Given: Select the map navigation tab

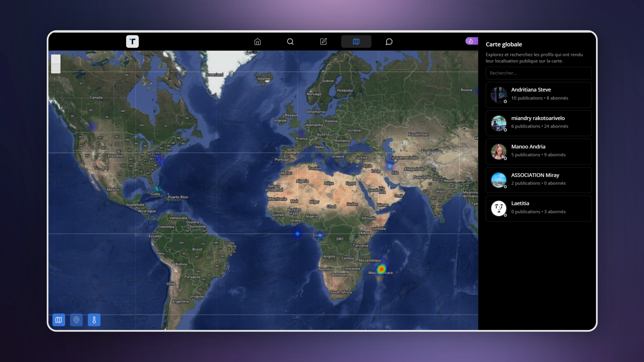Looking at the screenshot, I should coord(356,42).
